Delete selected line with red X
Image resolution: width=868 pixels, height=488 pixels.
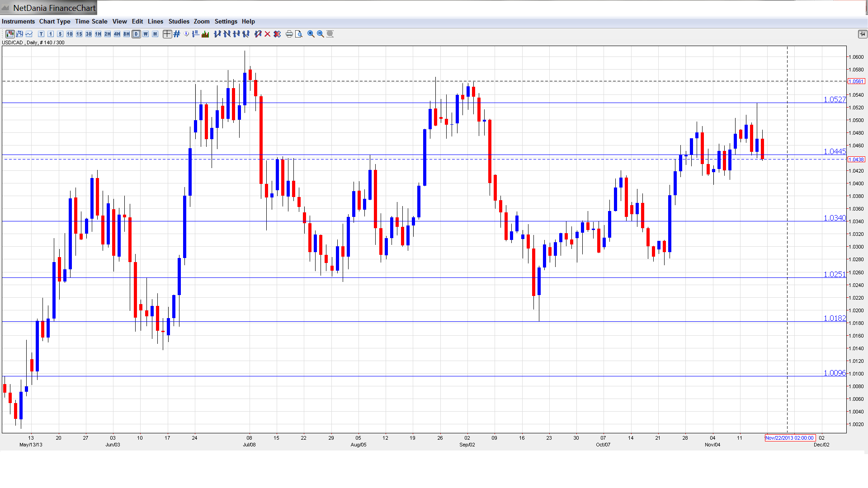(267, 34)
